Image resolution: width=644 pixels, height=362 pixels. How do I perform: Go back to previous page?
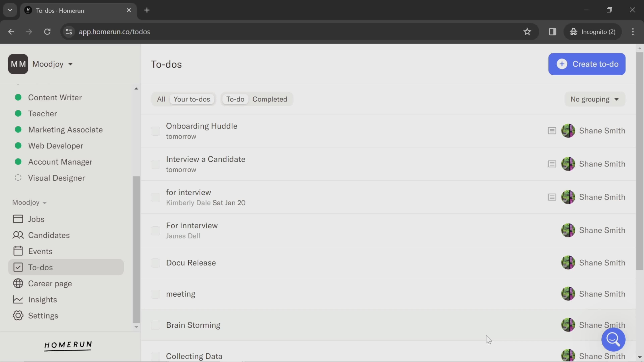coord(11,32)
